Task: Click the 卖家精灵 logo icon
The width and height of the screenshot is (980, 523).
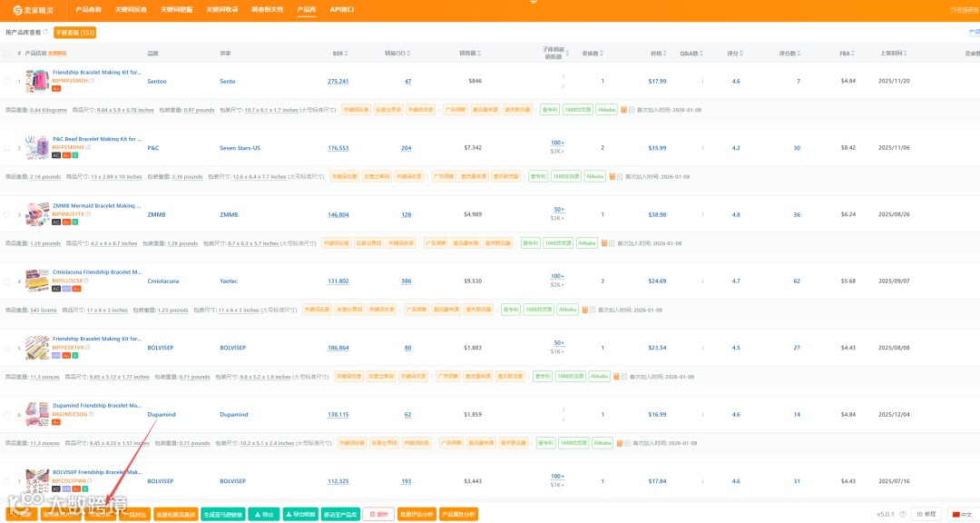Action: 17,10
